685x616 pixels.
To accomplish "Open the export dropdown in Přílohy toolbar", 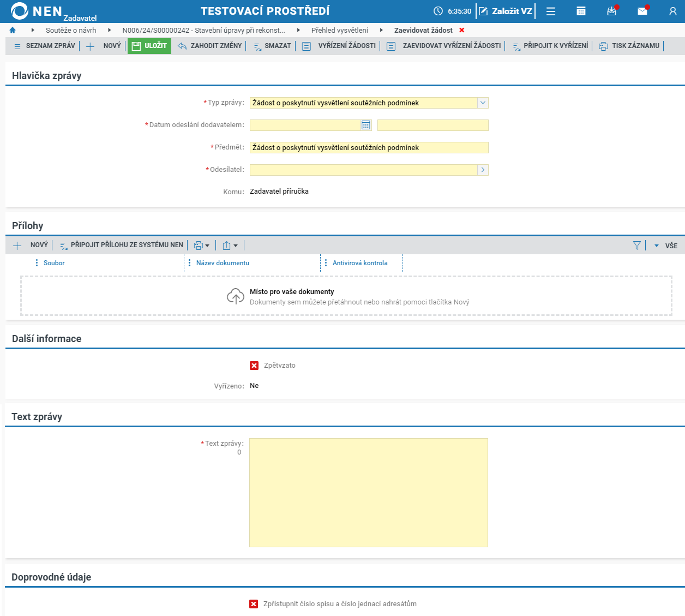I will pyautogui.click(x=230, y=246).
